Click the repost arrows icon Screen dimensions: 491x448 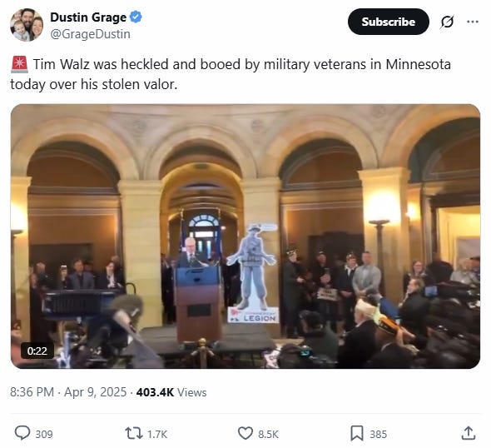coord(134,434)
